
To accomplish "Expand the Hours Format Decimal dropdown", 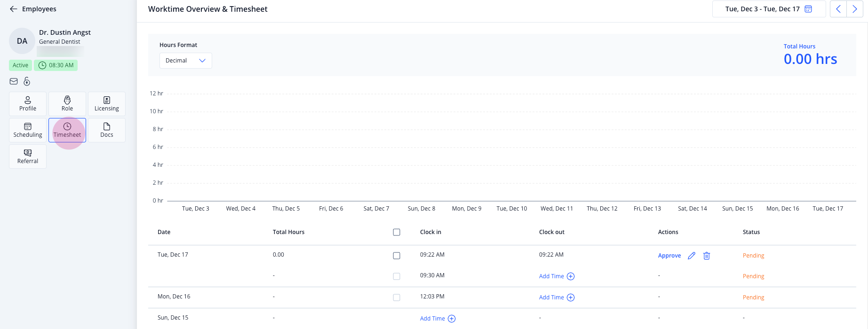I will 186,61.
